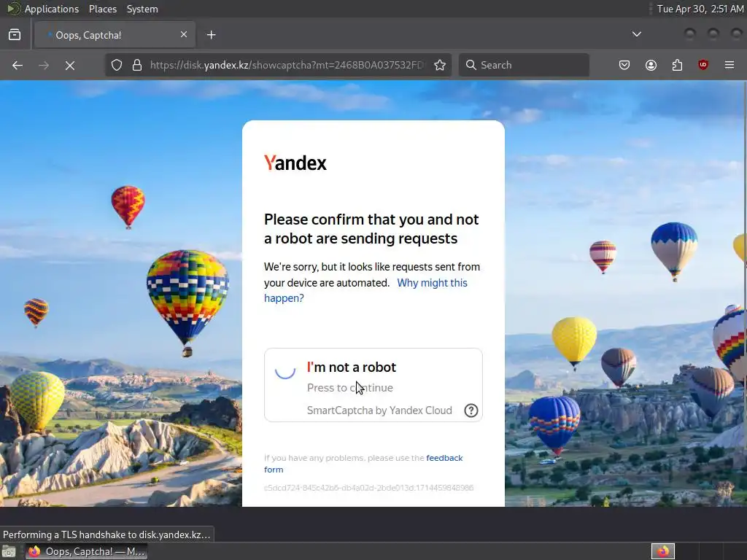The height and width of the screenshot is (560, 747).
Task: Click the date and time clock
Action: tap(700, 9)
